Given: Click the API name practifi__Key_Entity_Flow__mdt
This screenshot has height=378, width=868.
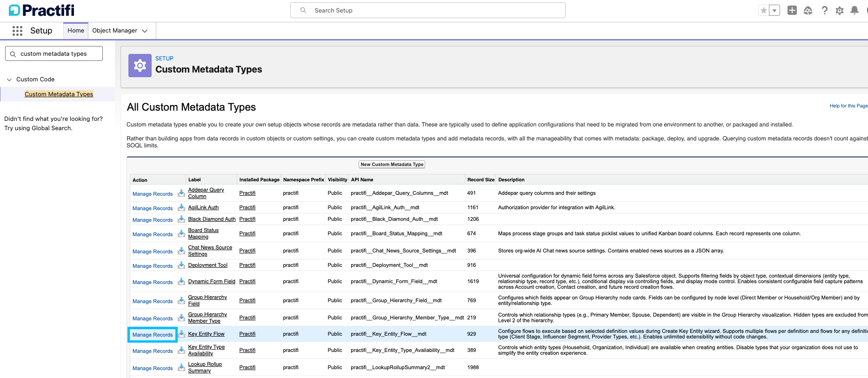Looking at the screenshot, I should (388, 334).
